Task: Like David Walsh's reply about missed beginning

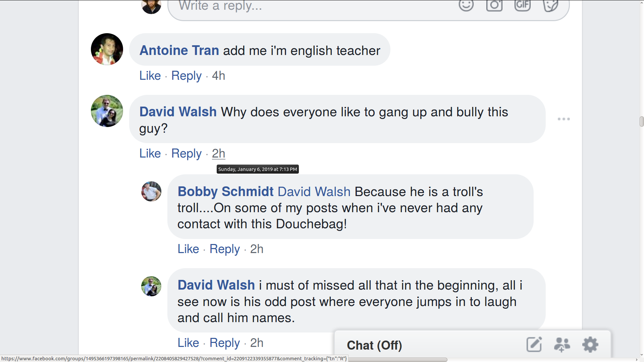Action: [188, 343]
